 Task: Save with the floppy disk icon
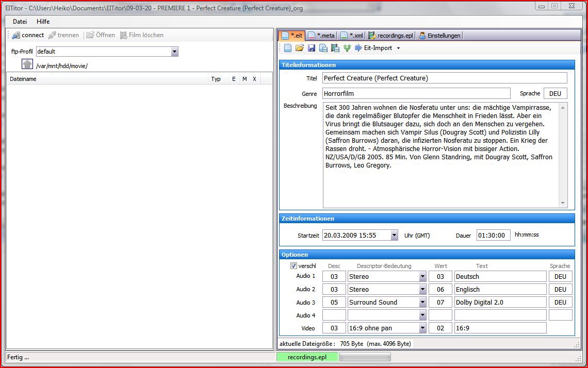tap(312, 48)
